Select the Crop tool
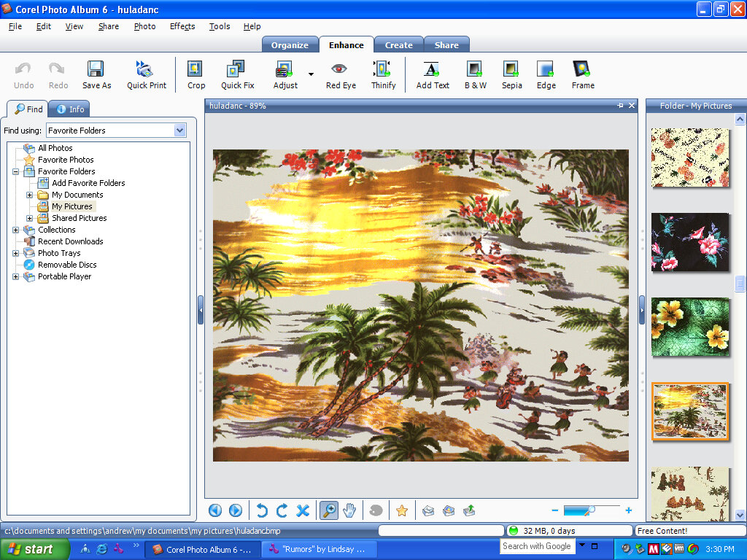Screen dimensions: 747x560 196,74
